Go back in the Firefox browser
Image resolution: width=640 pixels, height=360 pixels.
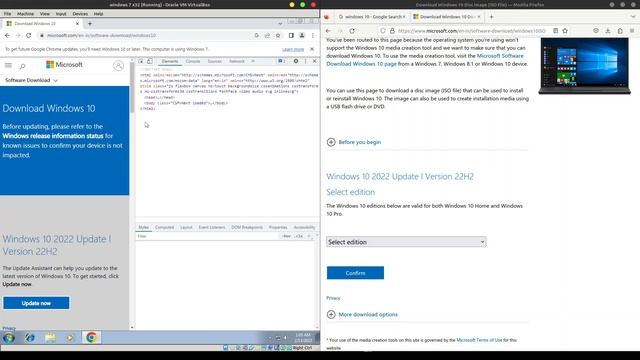pos(328,31)
